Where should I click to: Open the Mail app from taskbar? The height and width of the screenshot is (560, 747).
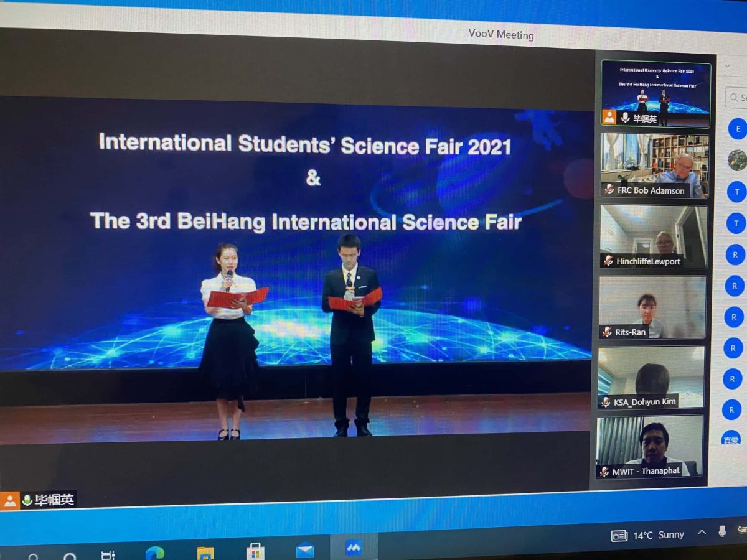coord(305,549)
